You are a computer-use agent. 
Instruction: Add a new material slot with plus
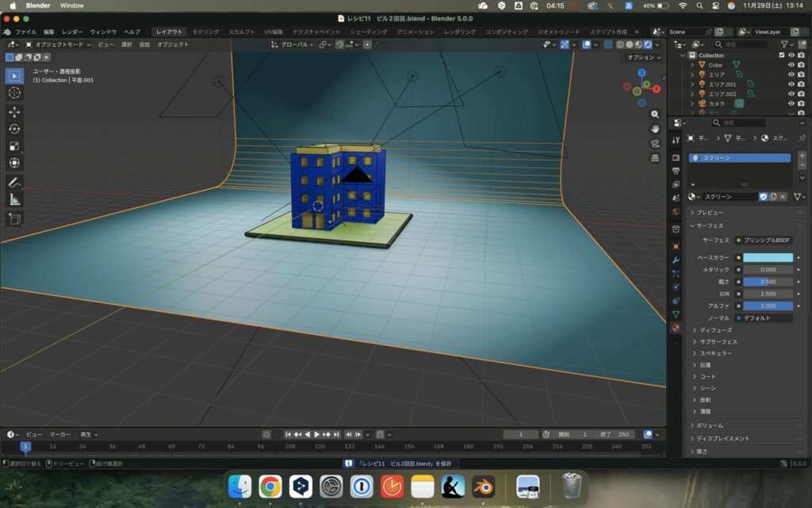802,156
